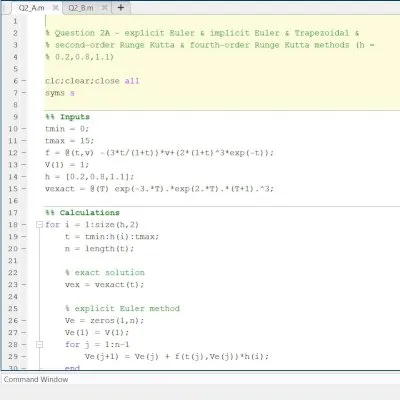Image resolution: width=400 pixels, height=400 pixels.
Task: Toggle breakpoint on line 23 dash
Action: 24,285
